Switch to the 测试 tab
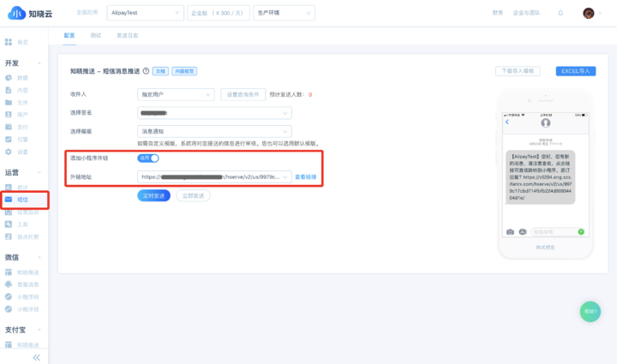 coord(96,35)
